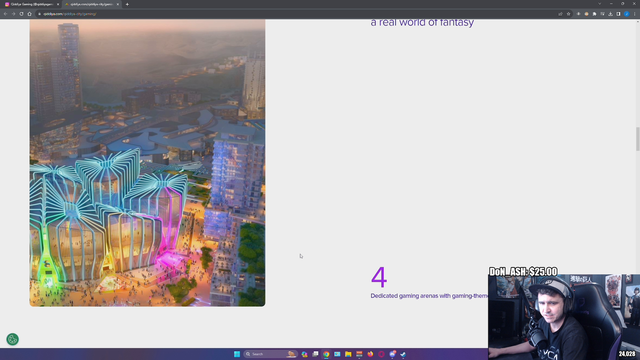The height and width of the screenshot is (360, 640).
Task: Open Copilot from the taskbar
Action: coord(304,354)
